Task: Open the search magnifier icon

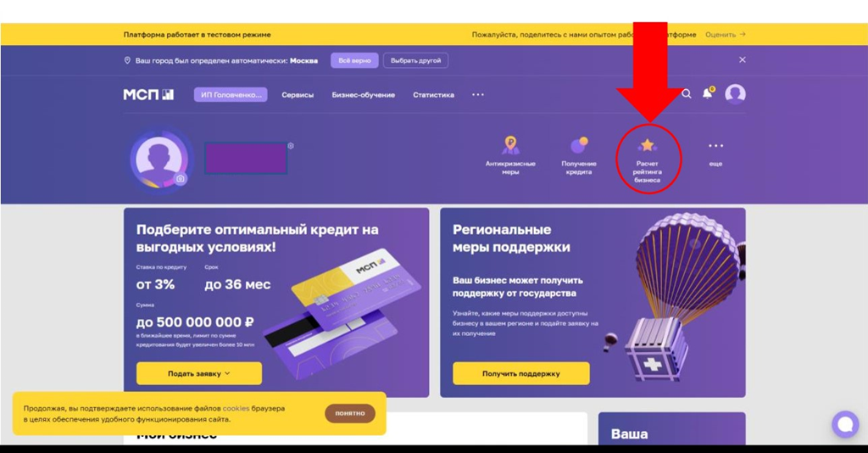Action: click(x=686, y=94)
